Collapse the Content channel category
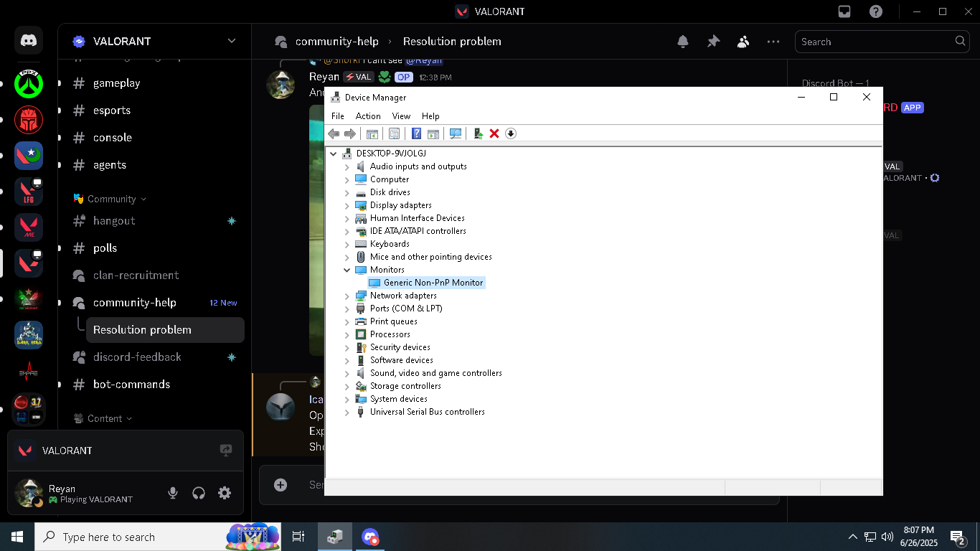This screenshot has width=980, height=551. click(x=105, y=418)
